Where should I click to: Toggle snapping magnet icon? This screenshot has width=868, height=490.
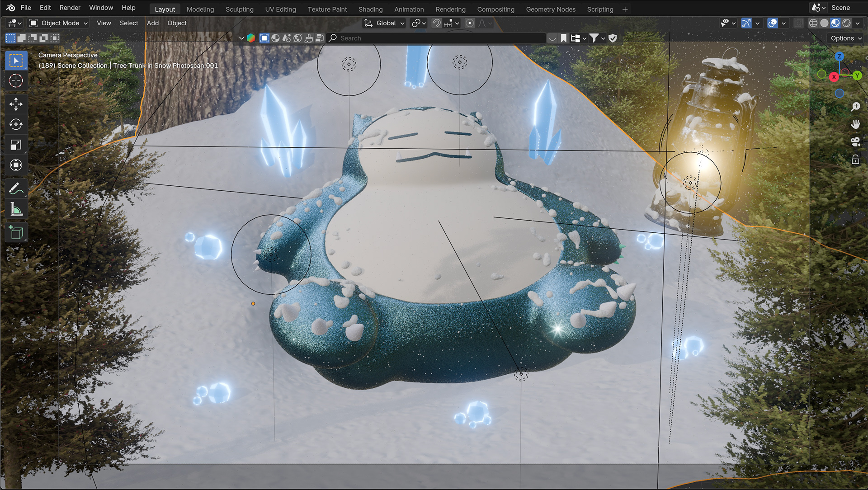436,23
